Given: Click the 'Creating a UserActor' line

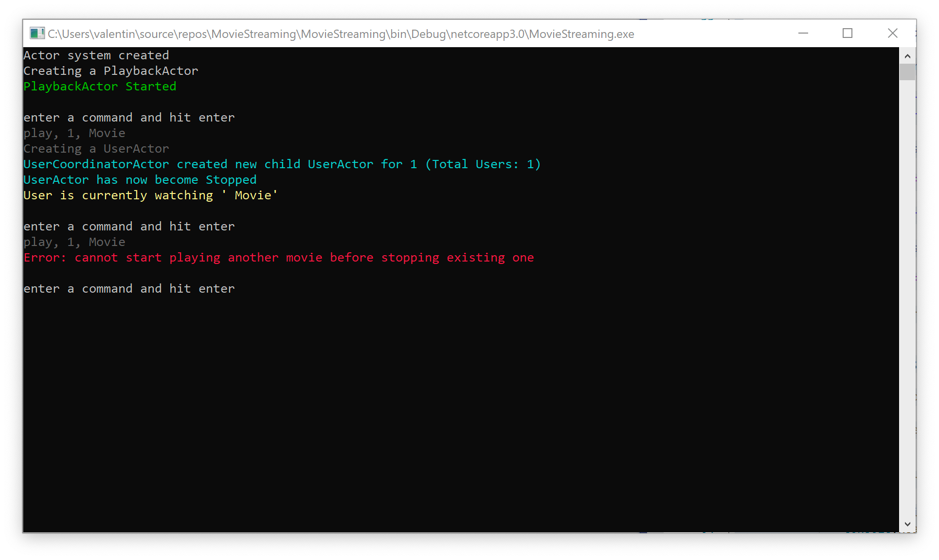Looking at the screenshot, I should coord(96,149).
